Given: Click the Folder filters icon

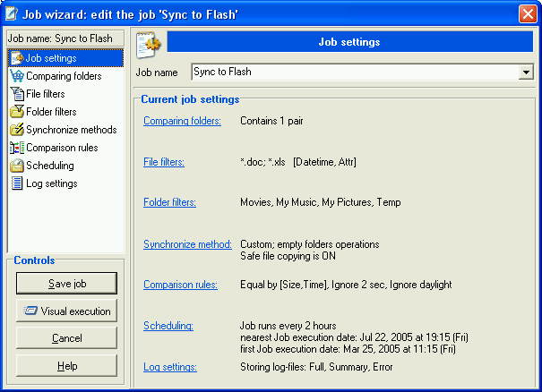Looking at the screenshot, I should (x=17, y=112).
